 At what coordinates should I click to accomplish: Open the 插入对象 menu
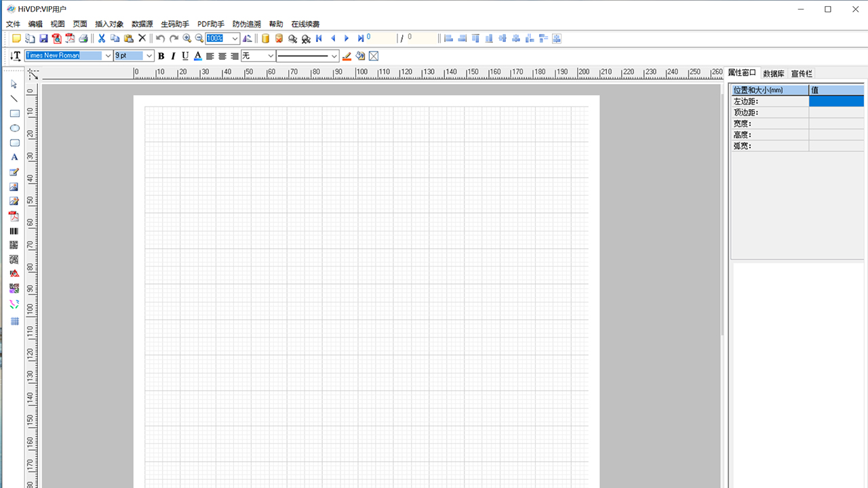109,24
